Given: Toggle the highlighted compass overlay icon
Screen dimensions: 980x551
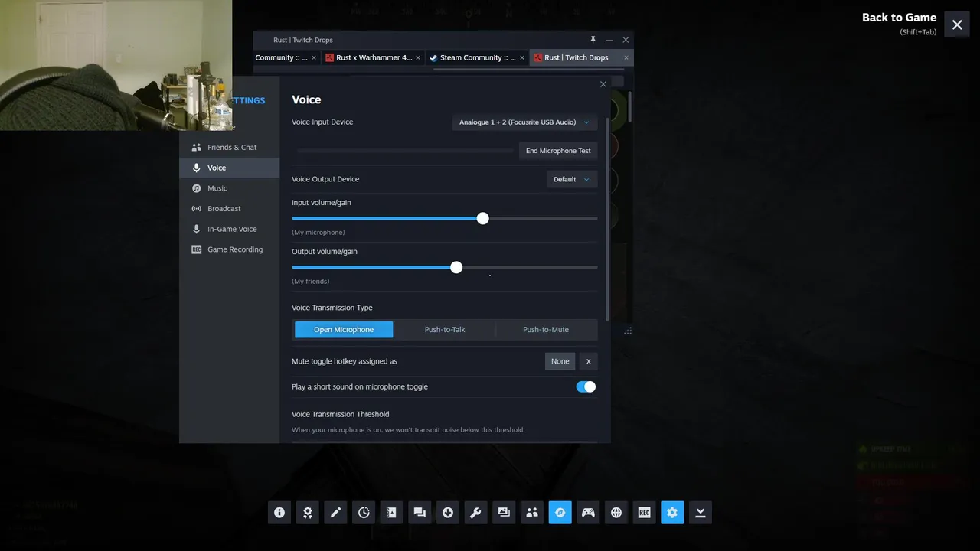Looking at the screenshot, I should (560, 513).
